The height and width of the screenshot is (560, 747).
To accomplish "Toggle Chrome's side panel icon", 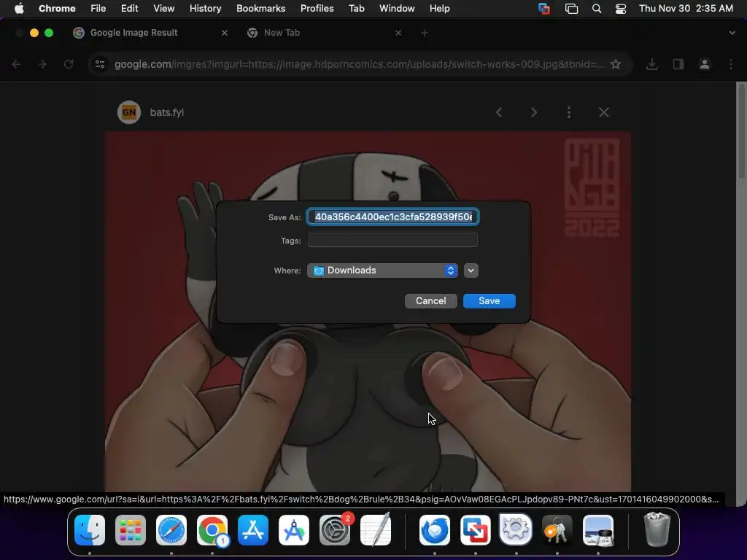I will 678,64.
